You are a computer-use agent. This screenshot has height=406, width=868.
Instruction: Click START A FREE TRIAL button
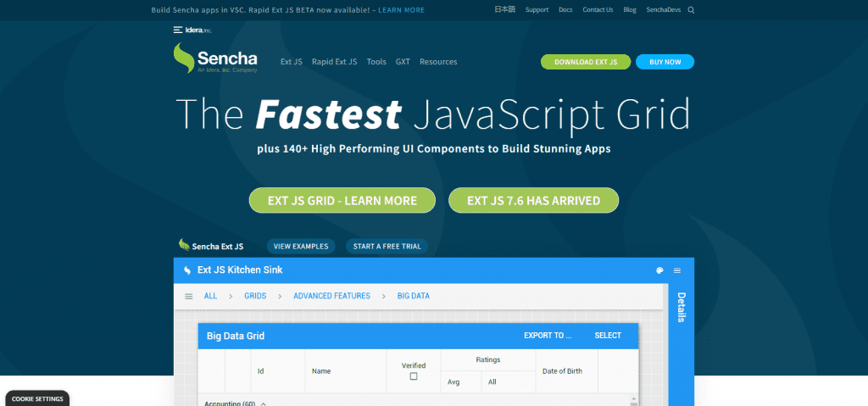click(x=387, y=247)
